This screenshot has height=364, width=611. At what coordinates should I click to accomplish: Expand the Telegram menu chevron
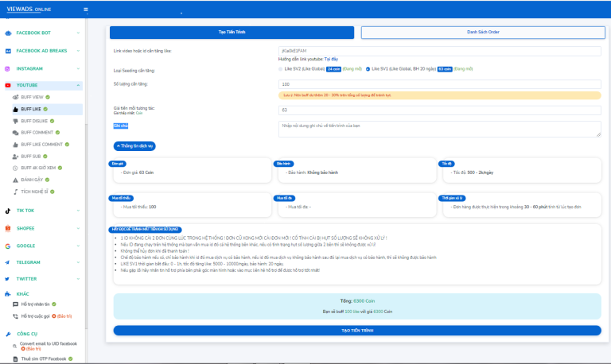click(78, 262)
